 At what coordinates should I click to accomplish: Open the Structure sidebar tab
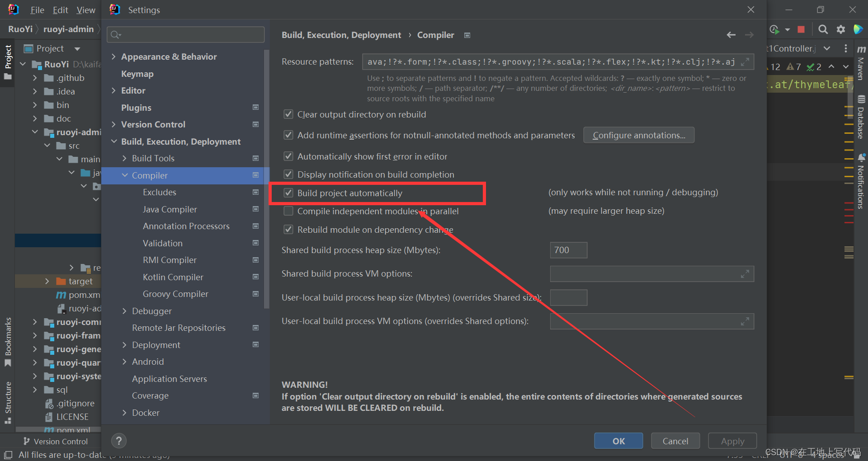[x=8, y=402]
